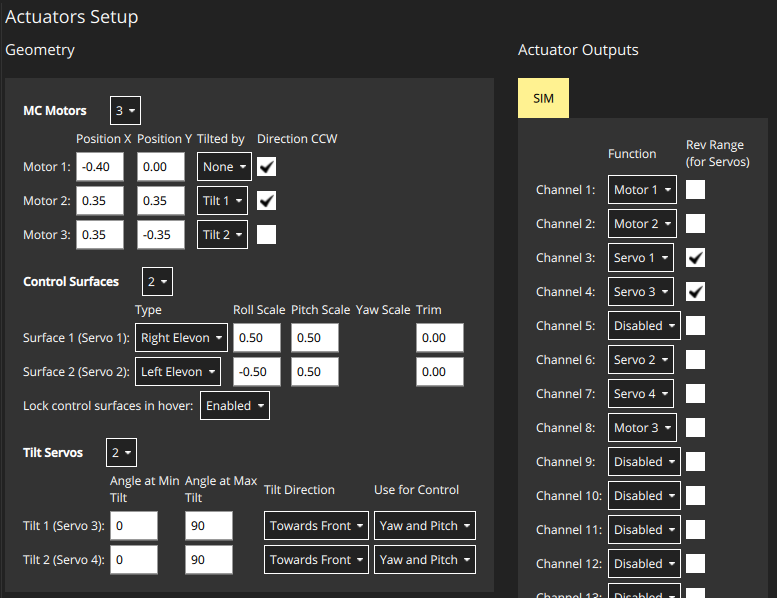Screen dimensions: 777x598
Task: Switch to the SIM outputs tab
Action: coord(543,98)
